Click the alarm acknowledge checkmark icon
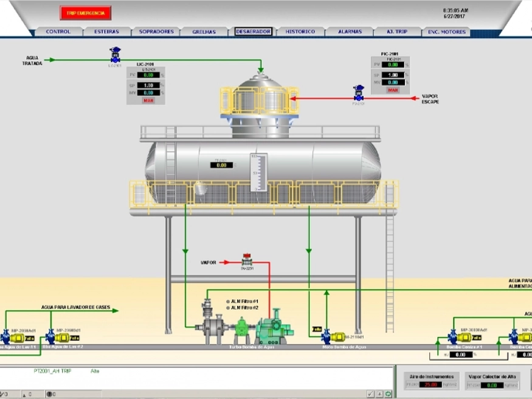532x399 pixels. tap(370, 394)
